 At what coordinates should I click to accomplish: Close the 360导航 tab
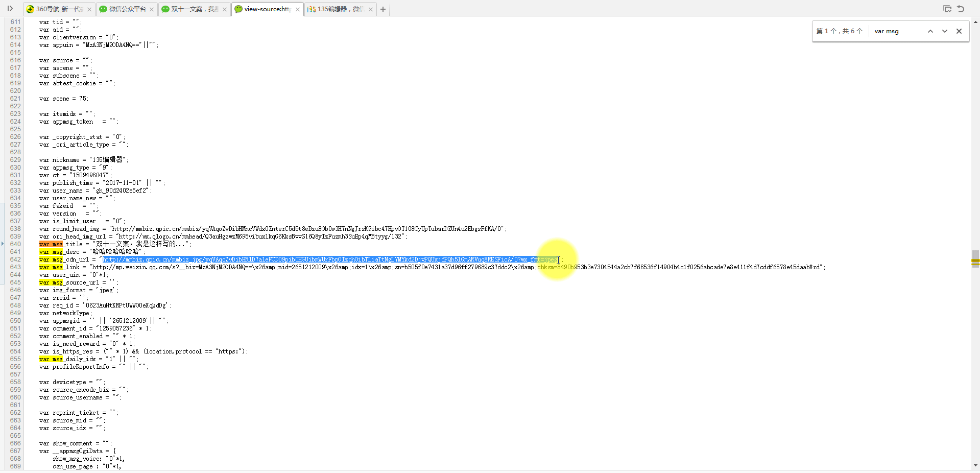click(89, 9)
